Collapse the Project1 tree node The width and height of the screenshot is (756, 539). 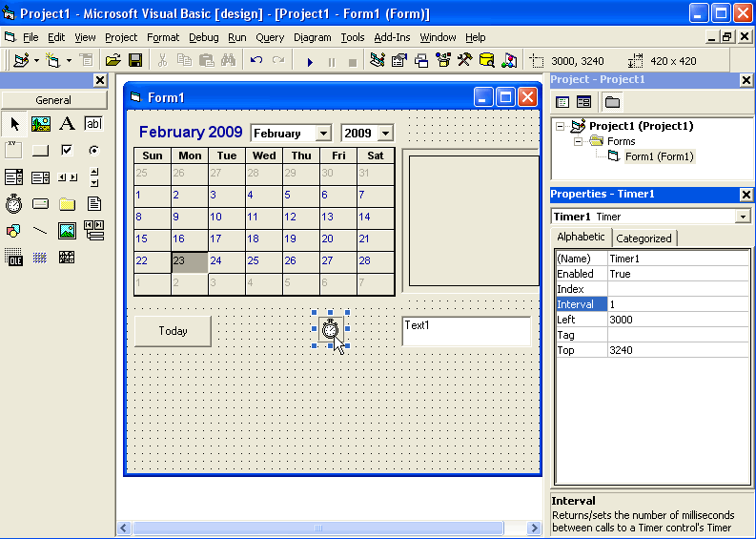(560, 127)
